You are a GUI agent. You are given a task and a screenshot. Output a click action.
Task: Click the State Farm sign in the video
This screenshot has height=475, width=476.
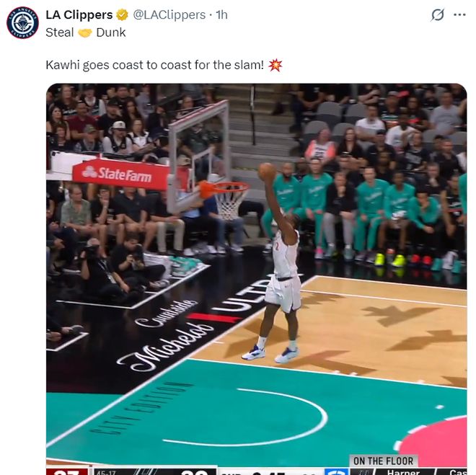tap(120, 174)
